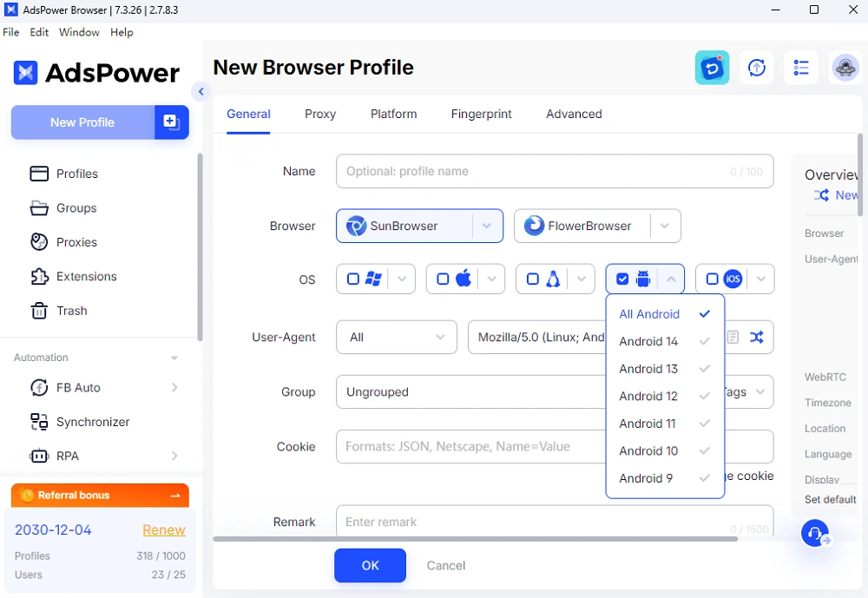The width and height of the screenshot is (868, 598).
Task: Toggle Android 12 option
Action: (665, 397)
